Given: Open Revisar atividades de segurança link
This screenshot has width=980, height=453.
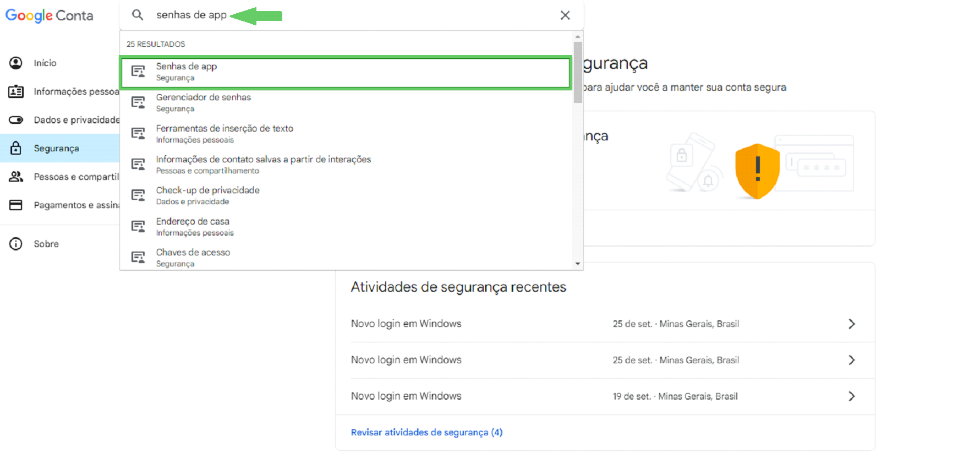Looking at the screenshot, I should (427, 432).
